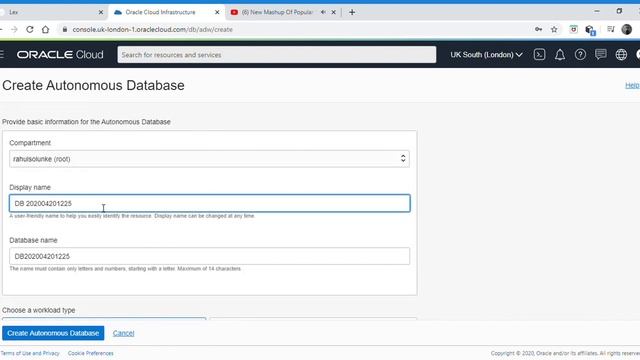The width and height of the screenshot is (640, 360).
Task: Close the YouTube Mashup tab
Action: point(333,12)
